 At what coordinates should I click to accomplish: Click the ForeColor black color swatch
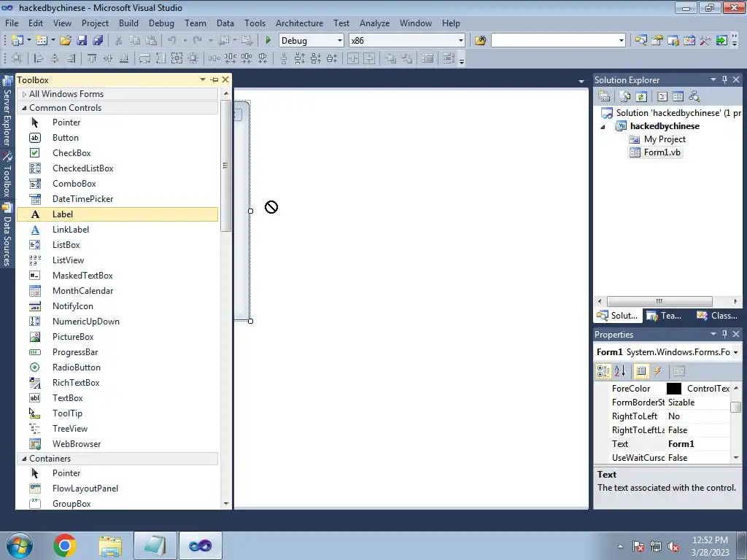pos(673,389)
